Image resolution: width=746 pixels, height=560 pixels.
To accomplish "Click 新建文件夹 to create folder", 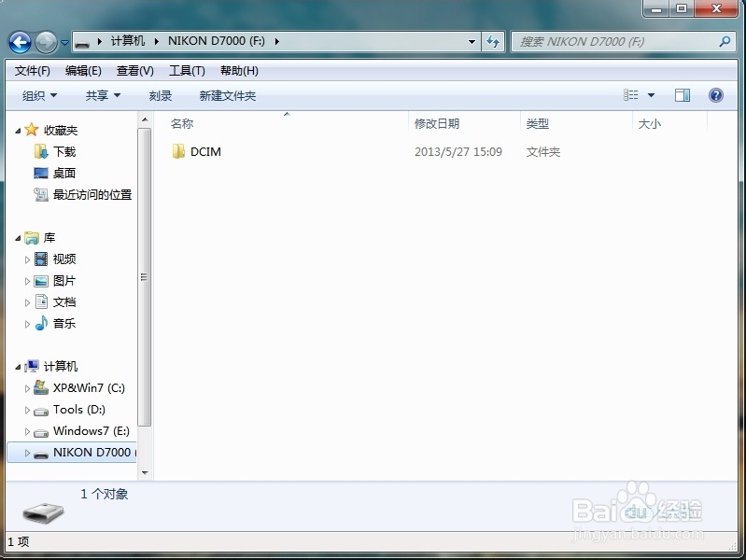I will pos(228,95).
